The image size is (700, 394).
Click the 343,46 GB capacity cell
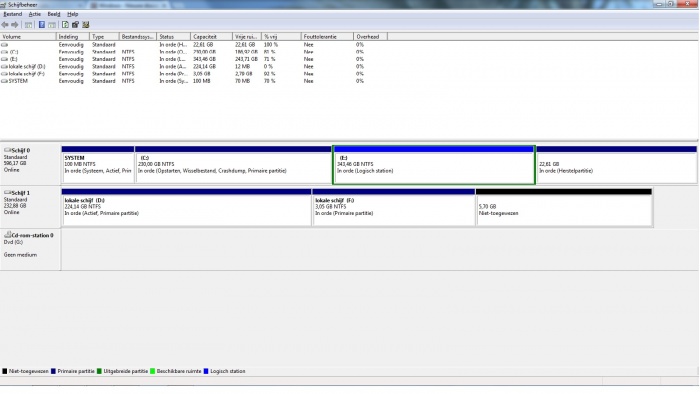click(204, 59)
